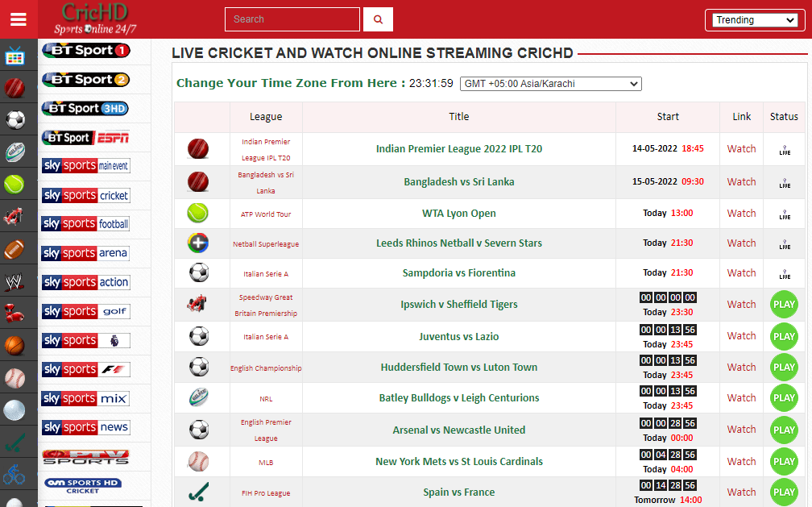The image size is (812, 507).
Task: Open Sky Sports Mix channel
Action: (x=85, y=399)
